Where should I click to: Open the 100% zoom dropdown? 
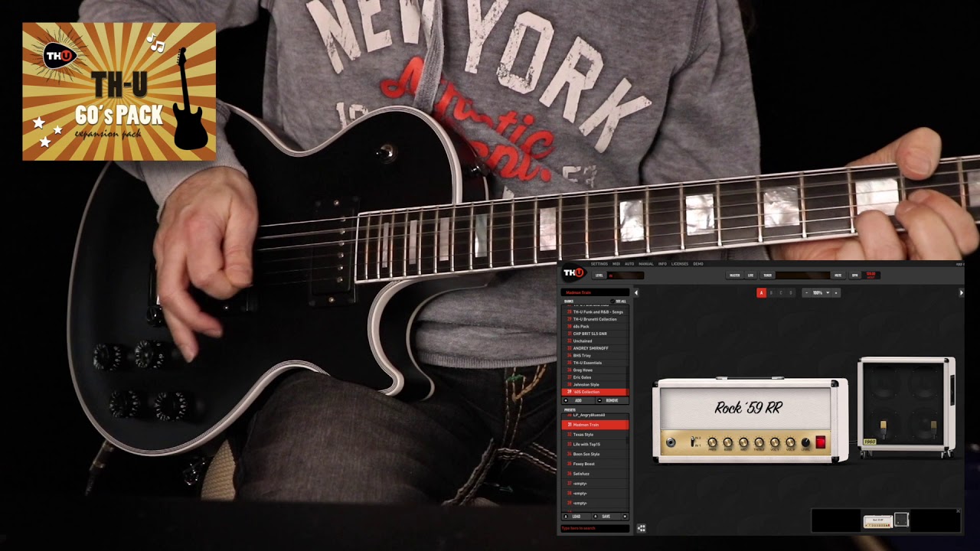[x=822, y=292]
